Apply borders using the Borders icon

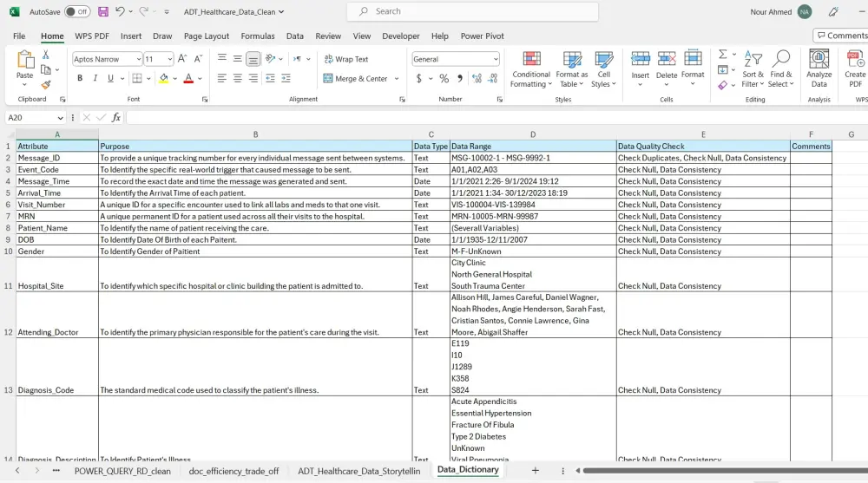click(x=137, y=79)
